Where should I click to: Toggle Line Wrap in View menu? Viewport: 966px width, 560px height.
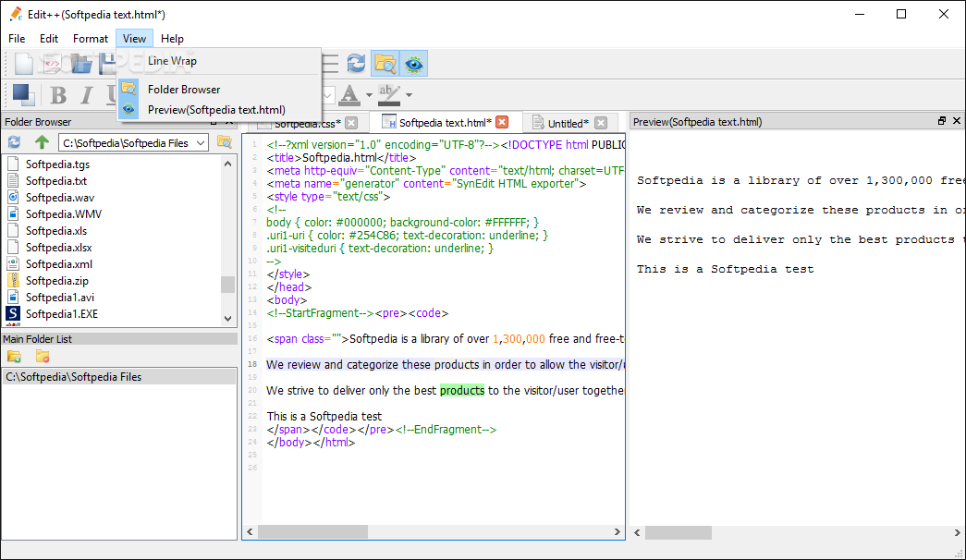coord(219,61)
